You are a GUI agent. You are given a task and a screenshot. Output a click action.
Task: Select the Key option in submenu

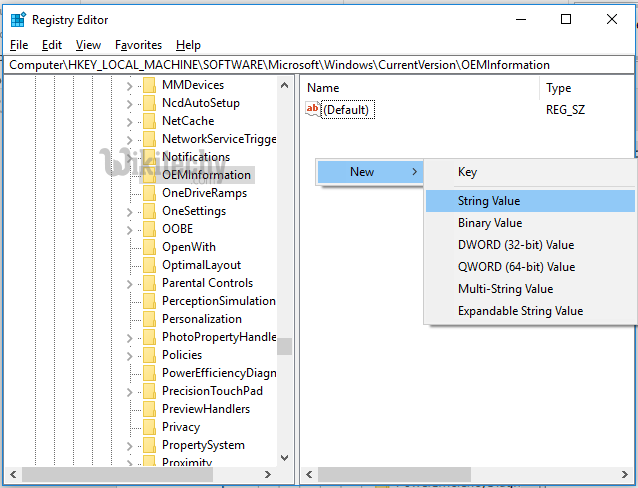[467, 172]
